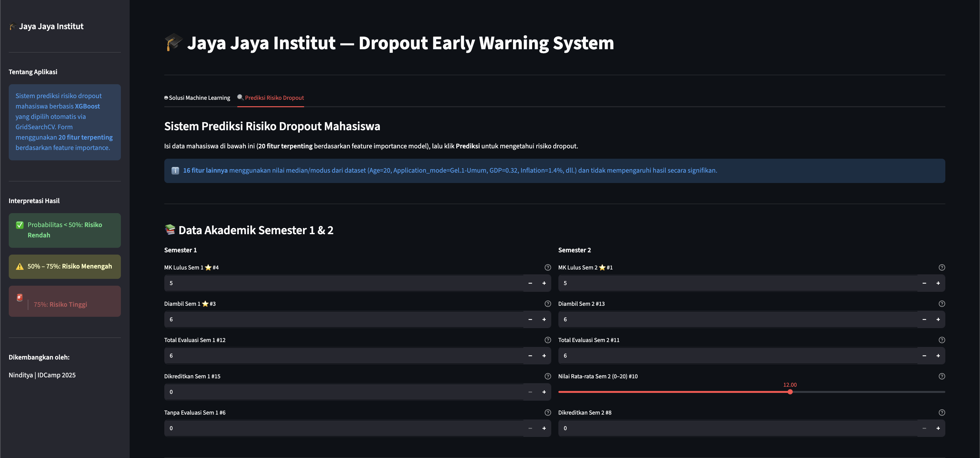980x458 pixels.
Task: Decrease Diambil Sem 2 value
Action: pos(924,319)
